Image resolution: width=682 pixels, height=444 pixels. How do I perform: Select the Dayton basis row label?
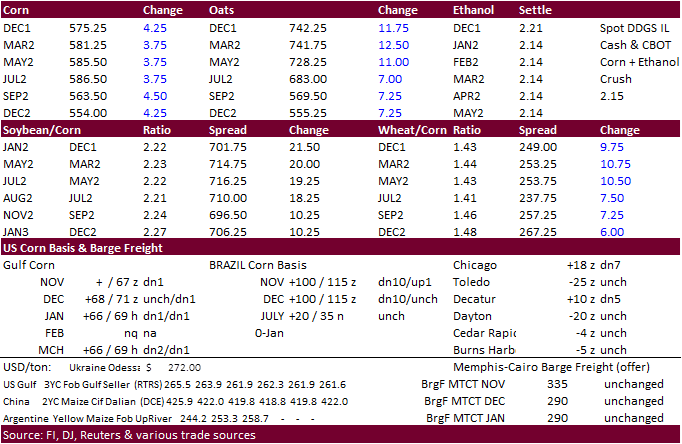(x=472, y=316)
